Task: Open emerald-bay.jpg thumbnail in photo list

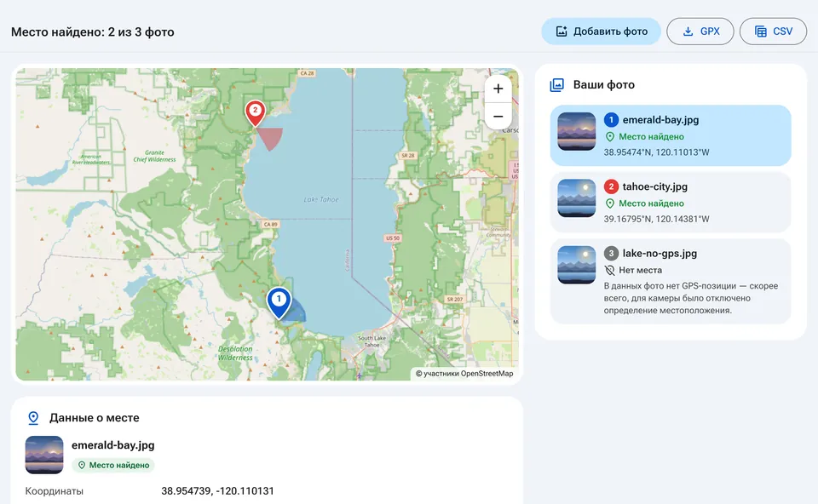Action: click(577, 131)
